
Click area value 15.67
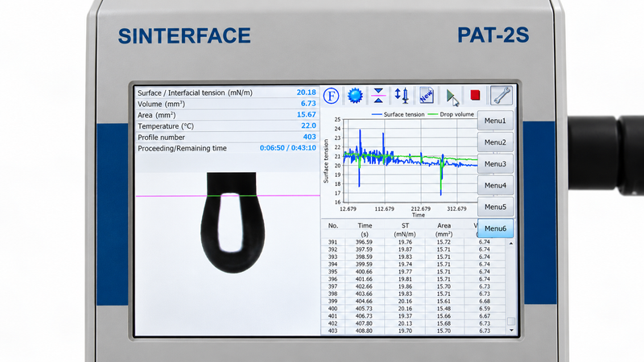pyautogui.click(x=306, y=114)
